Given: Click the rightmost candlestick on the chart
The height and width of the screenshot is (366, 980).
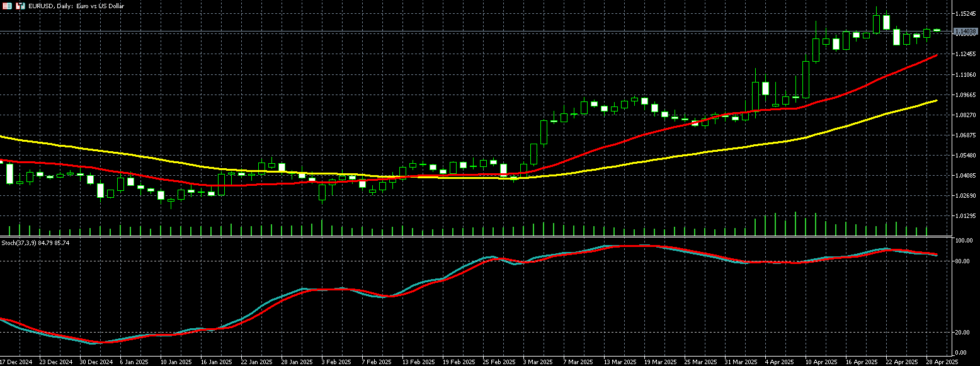Looking at the screenshot, I should tap(937, 30).
